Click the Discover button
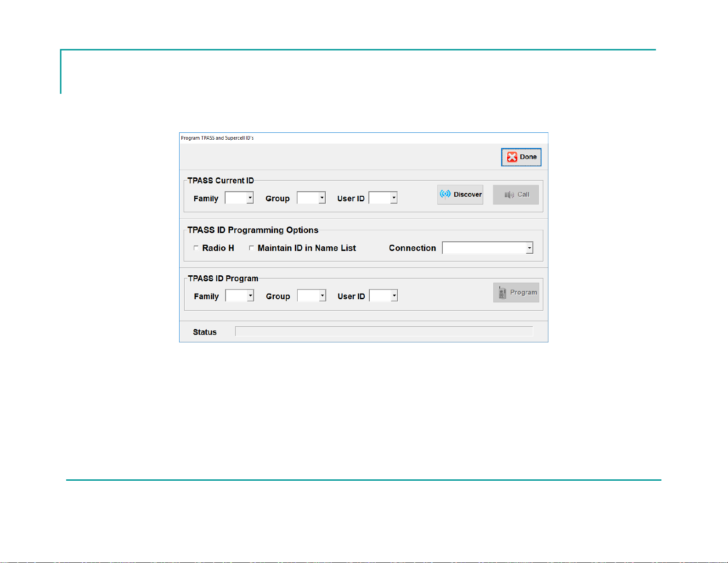728x563 pixels. click(x=460, y=194)
